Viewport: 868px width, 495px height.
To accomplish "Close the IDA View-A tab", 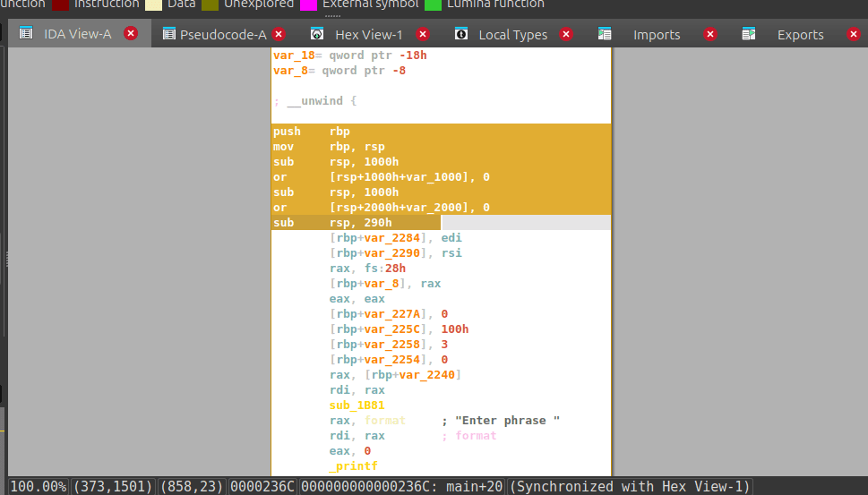I will (x=131, y=34).
